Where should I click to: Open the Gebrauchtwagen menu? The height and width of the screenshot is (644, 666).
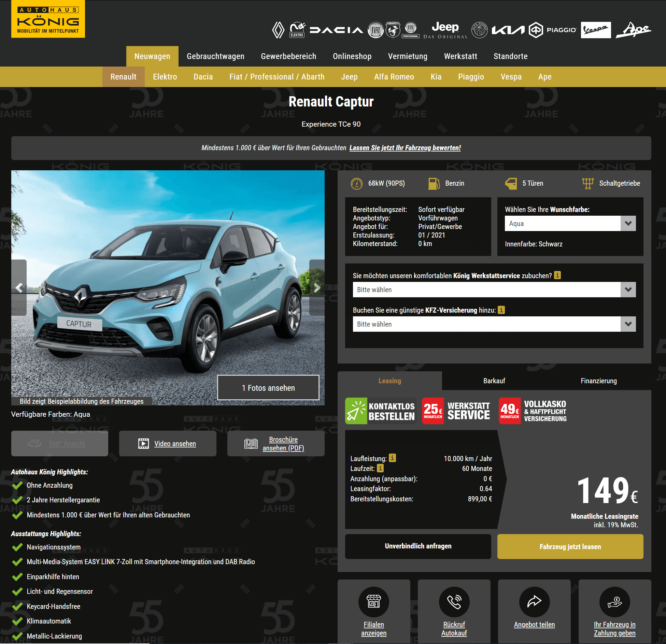coord(215,56)
